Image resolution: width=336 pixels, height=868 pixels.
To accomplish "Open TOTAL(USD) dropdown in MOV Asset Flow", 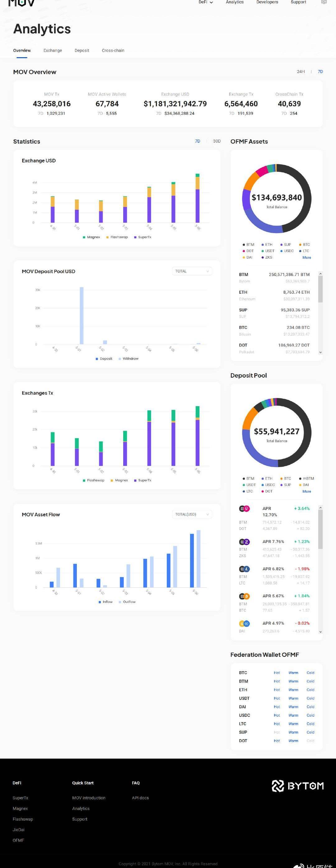I will coord(192,514).
